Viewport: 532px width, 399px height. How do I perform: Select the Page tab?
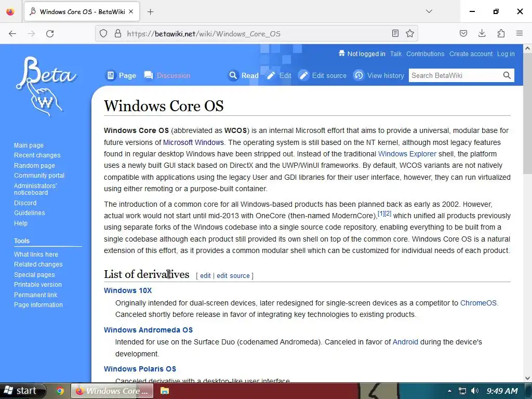[121, 75]
